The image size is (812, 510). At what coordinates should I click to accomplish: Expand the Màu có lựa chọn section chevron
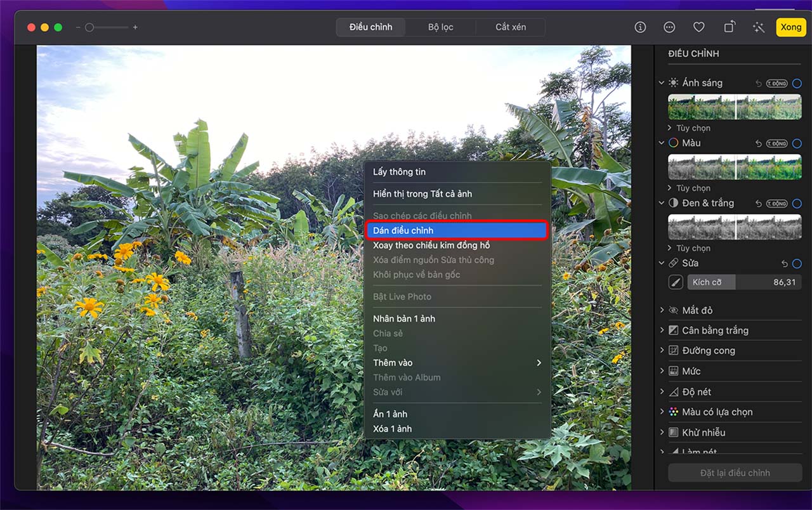click(662, 412)
